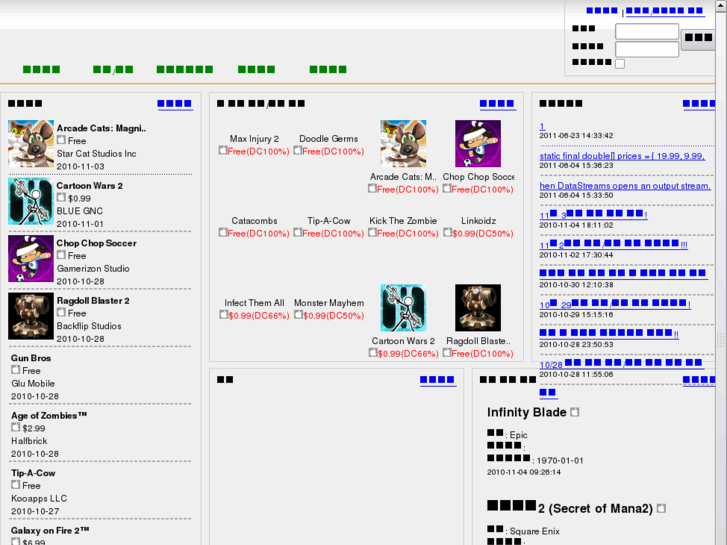The image size is (727, 545).
Task: Click the 'Ragdoll Blaster 2' title in the left list
Action: pos(93,301)
